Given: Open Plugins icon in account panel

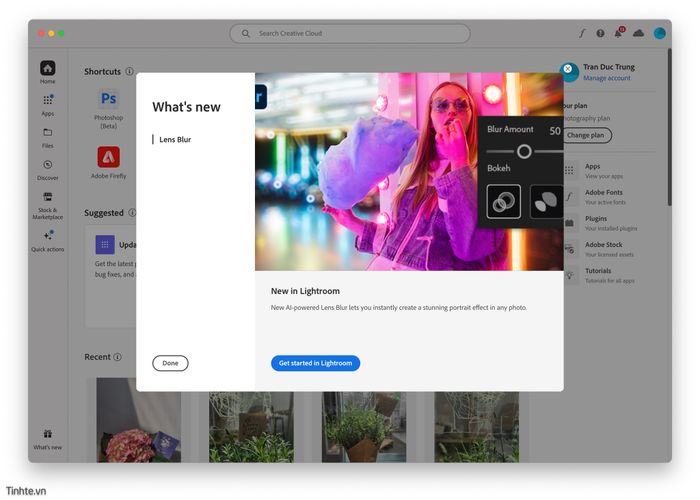Looking at the screenshot, I should (569, 223).
